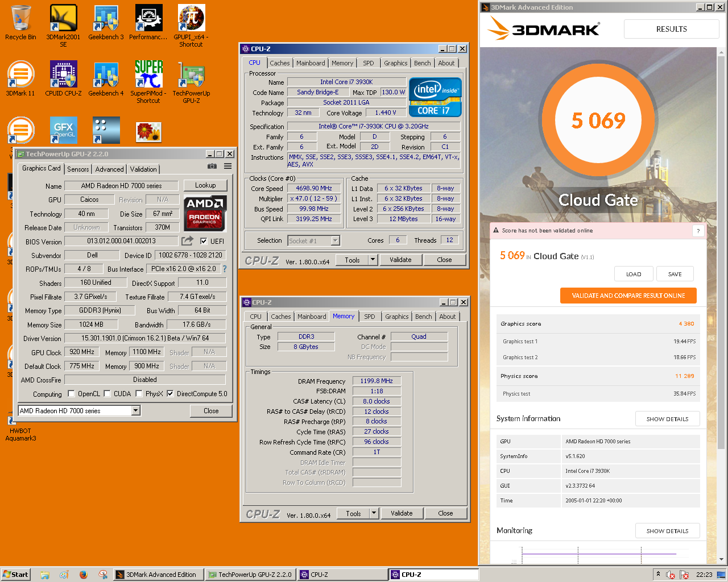This screenshot has height=582, width=728.
Task: Click RESULTS button in 3DMark
Action: (672, 29)
